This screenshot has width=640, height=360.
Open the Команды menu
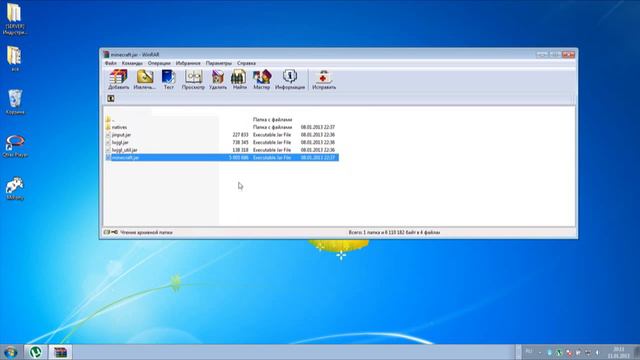pyautogui.click(x=132, y=63)
